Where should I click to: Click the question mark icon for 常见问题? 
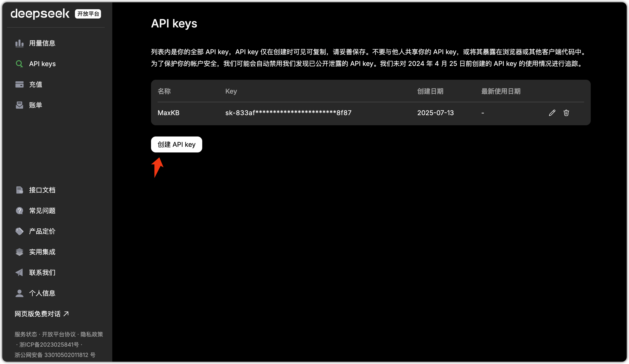point(19,211)
